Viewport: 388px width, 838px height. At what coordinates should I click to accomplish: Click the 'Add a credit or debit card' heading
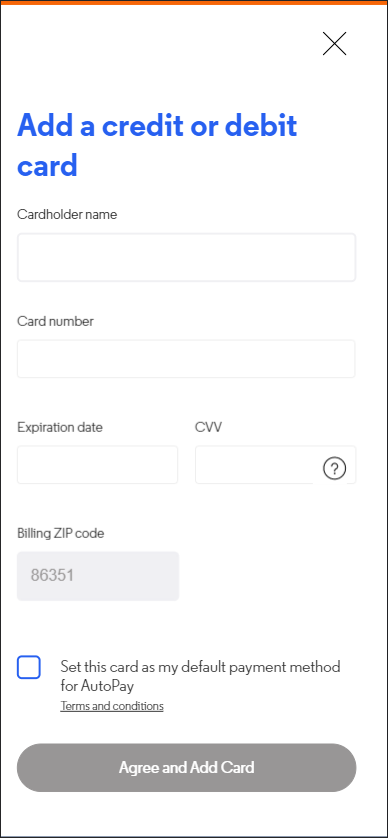tap(157, 145)
